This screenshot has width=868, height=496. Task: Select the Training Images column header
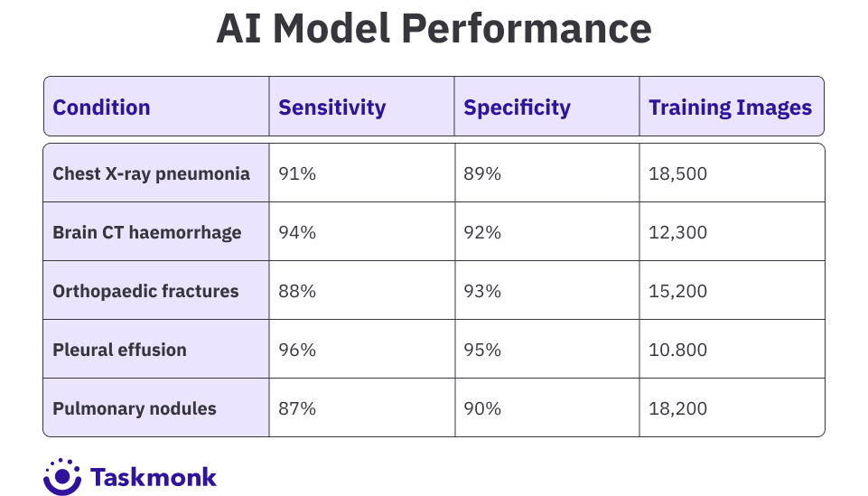point(730,108)
